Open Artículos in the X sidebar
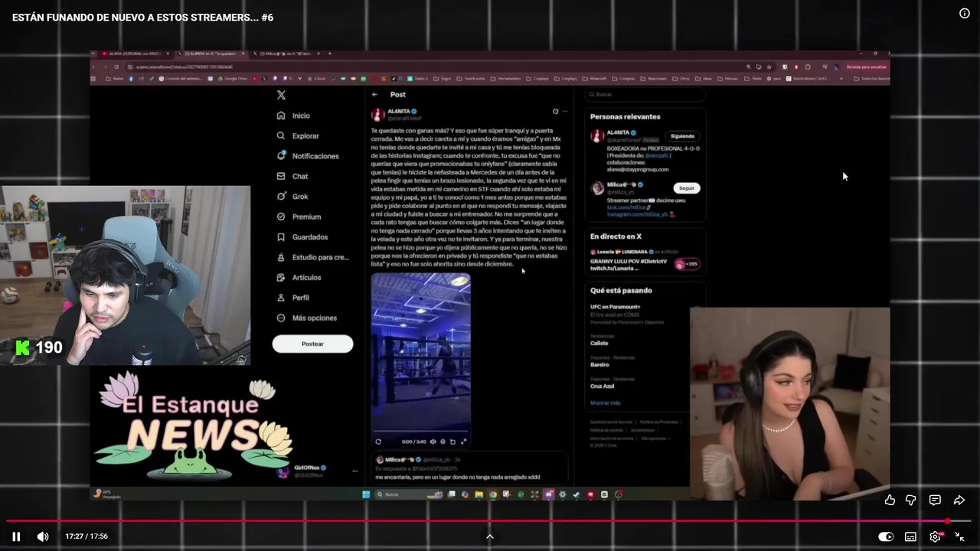The height and width of the screenshot is (551, 980). [299, 277]
